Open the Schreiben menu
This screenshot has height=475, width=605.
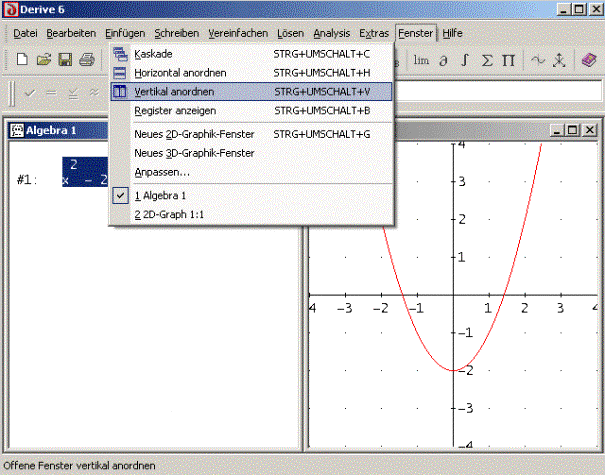coord(177,34)
